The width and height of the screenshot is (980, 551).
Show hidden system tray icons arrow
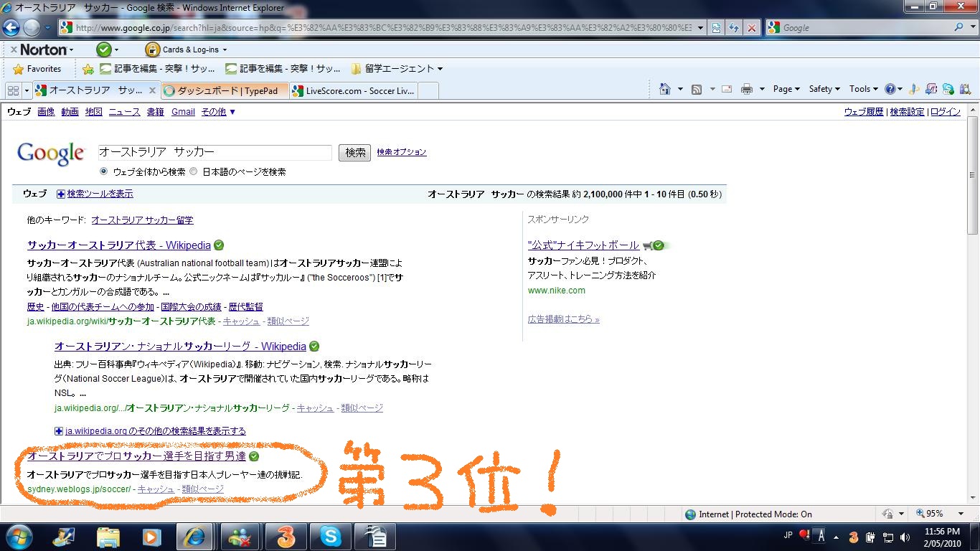pyautogui.click(x=836, y=537)
